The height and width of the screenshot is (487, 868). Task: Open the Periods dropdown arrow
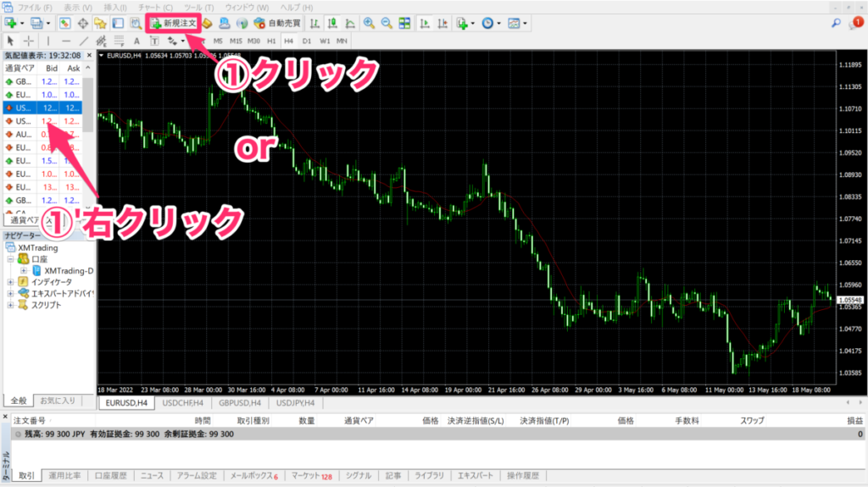pyautogui.click(x=498, y=23)
